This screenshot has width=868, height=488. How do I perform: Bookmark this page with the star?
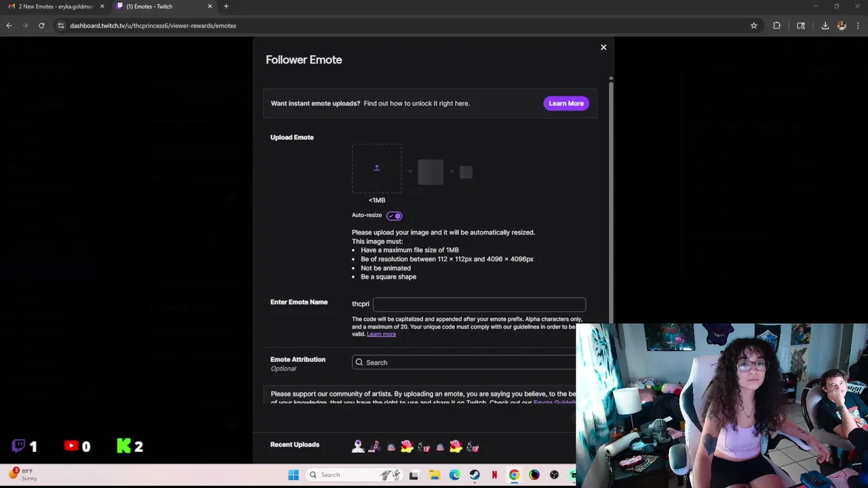coord(753,26)
